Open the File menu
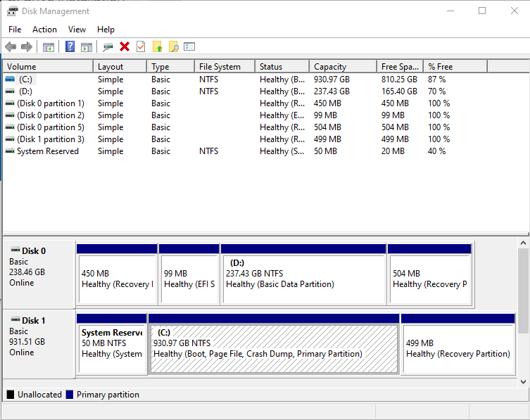530x420 pixels. [x=15, y=30]
